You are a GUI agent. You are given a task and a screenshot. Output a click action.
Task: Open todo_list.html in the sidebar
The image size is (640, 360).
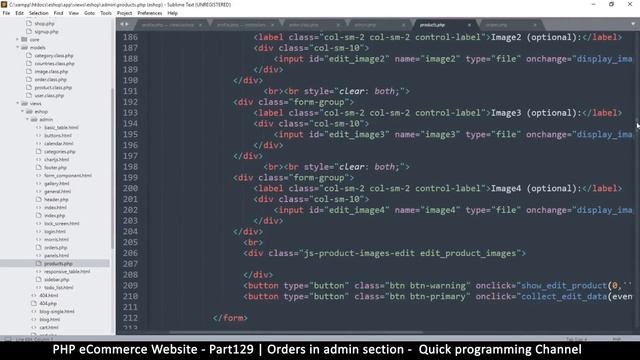[x=59, y=287]
